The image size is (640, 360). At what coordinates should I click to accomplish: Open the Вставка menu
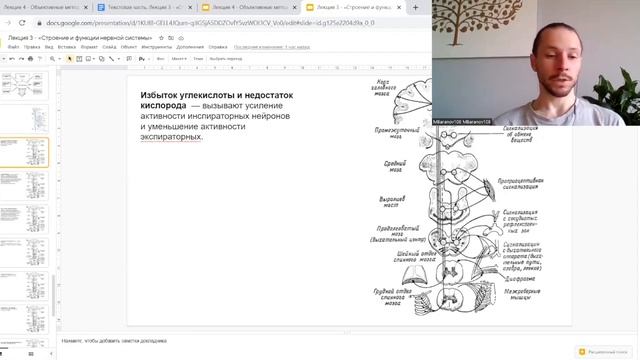click(x=67, y=47)
